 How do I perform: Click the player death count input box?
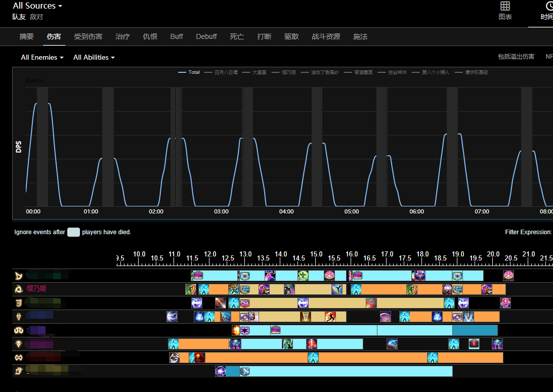tap(74, 232)
